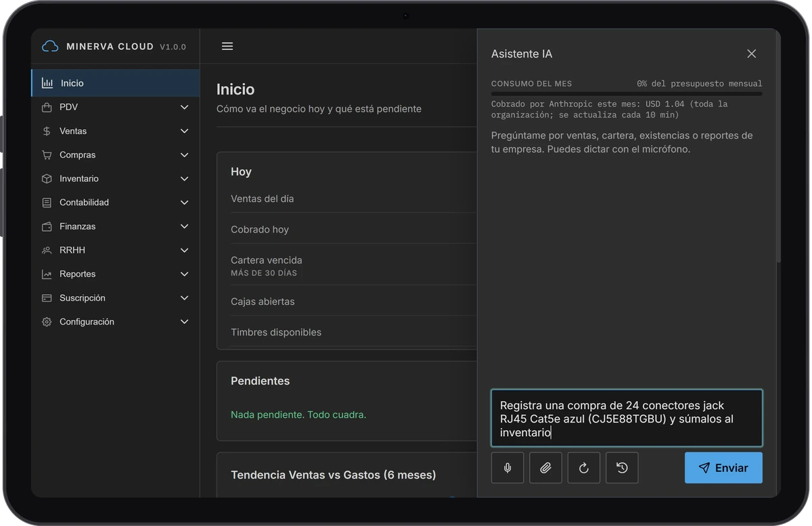Expand the Reportes menu chevron
Screen dimensions: 812x526
[x=185, y=274]
